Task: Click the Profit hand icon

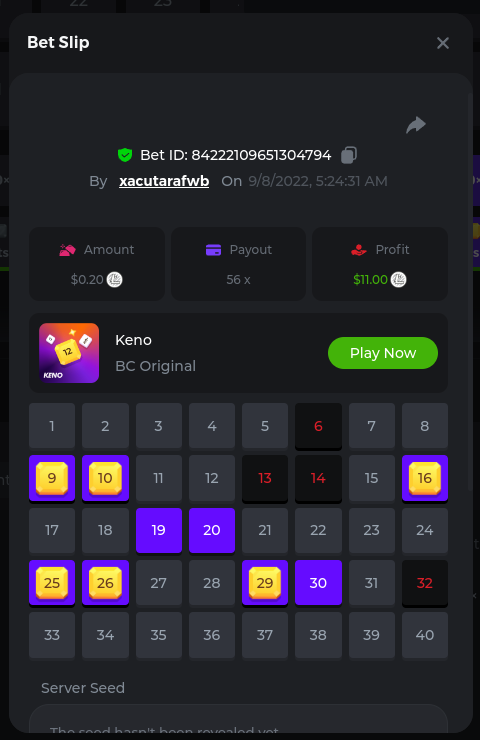Action: pyautogui.click(x=359, y=250)
